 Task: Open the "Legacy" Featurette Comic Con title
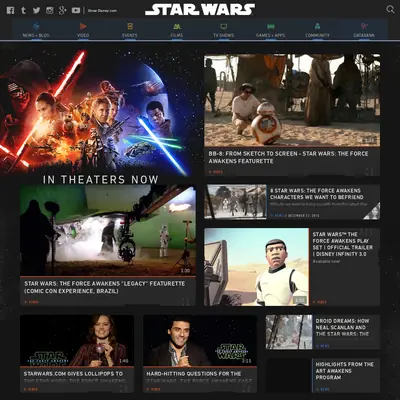[x=104, y=287]
